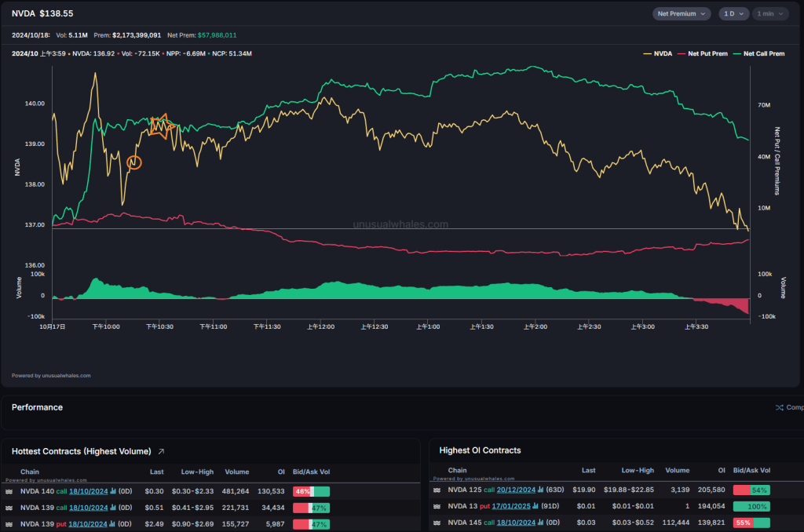Image resolution: width=804 pixels, height=532 pixels.
Task: Open the Hottest Contracts external link arrow
Action: [x=162, y=451]
